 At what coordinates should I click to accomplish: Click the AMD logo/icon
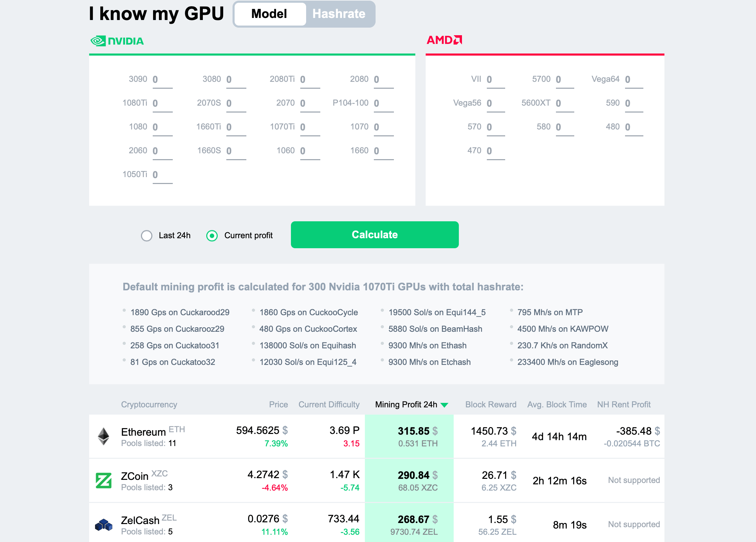[x=446, y=40]
